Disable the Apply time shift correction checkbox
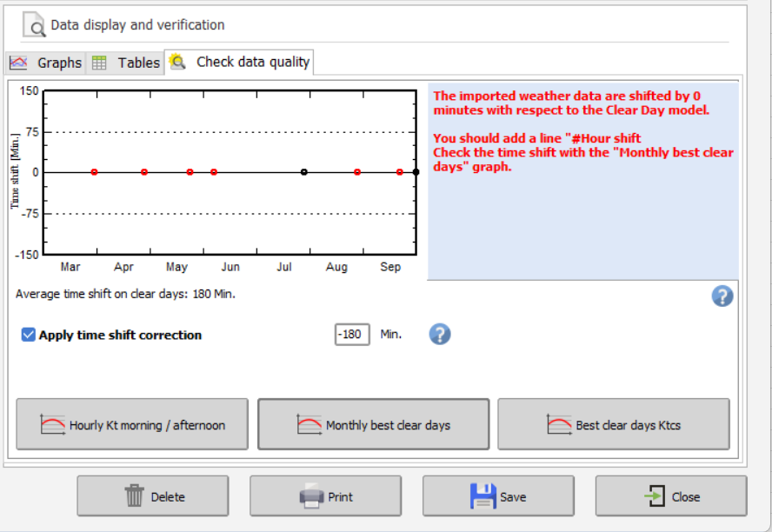 pyautogui.click(x=29, y=335)
